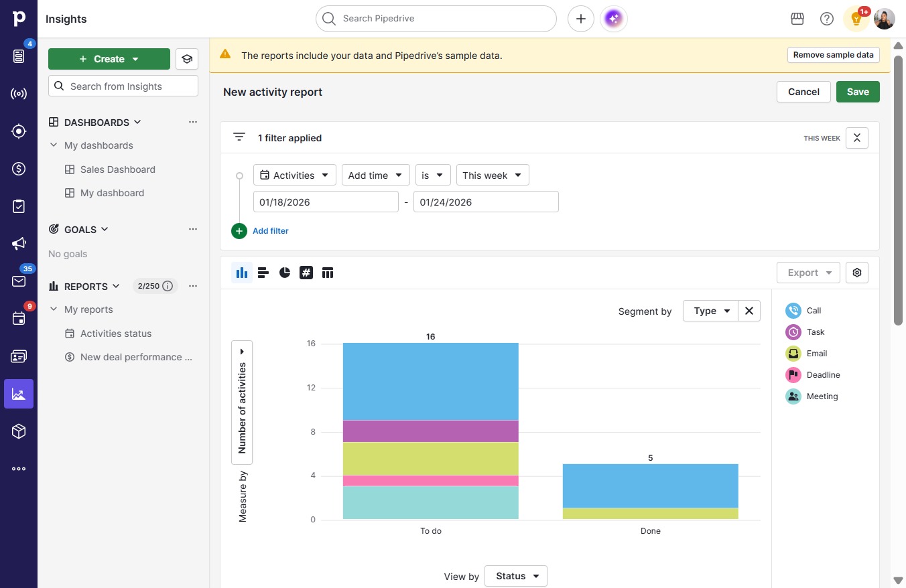This screenshot has height=588, width=906.
Task: Open the This week period dropdown
Action: coord(493,175)
